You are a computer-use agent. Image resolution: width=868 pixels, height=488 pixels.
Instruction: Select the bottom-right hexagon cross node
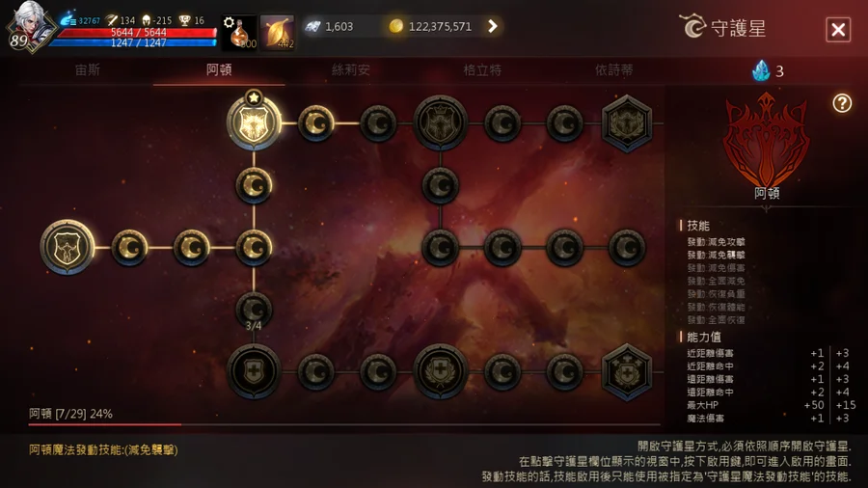click(x=627, y=372)
